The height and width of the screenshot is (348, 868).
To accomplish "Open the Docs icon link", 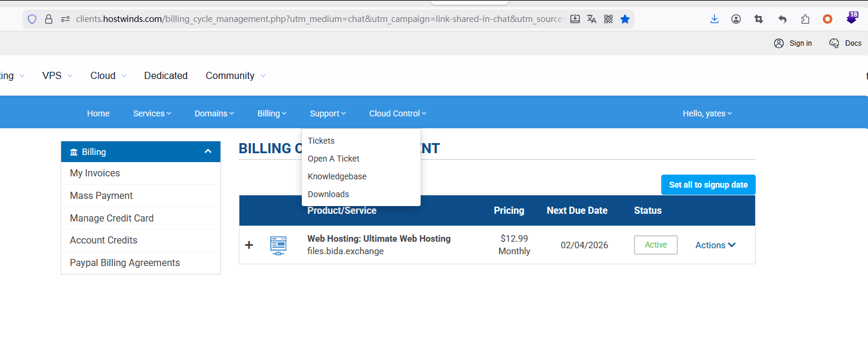I will tap(845, 43).
